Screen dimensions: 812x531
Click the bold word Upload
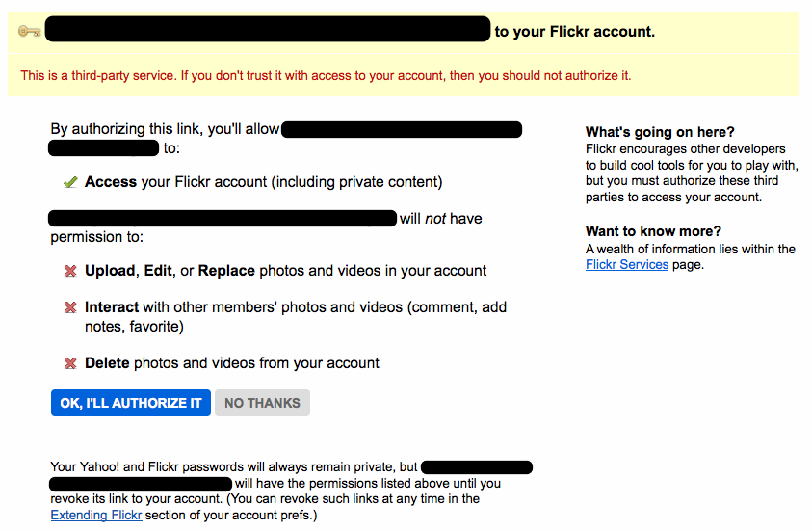click(x=111, y=271)
